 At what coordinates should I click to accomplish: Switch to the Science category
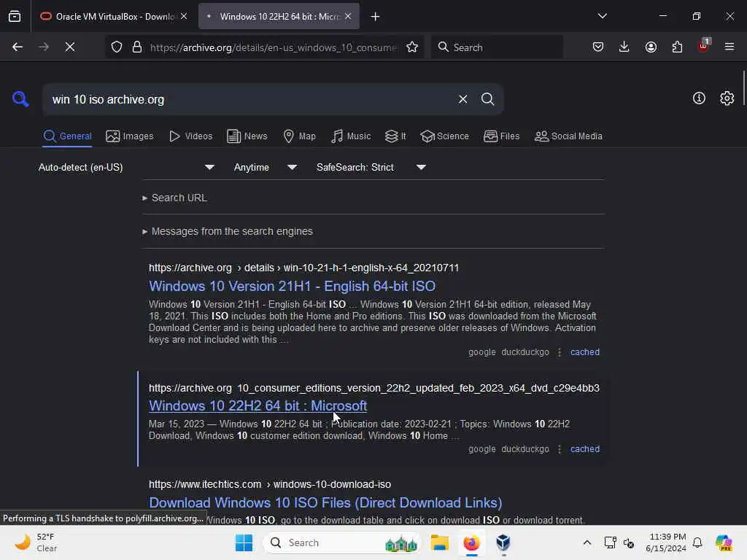pyautogui.click(x=444, y=136)
